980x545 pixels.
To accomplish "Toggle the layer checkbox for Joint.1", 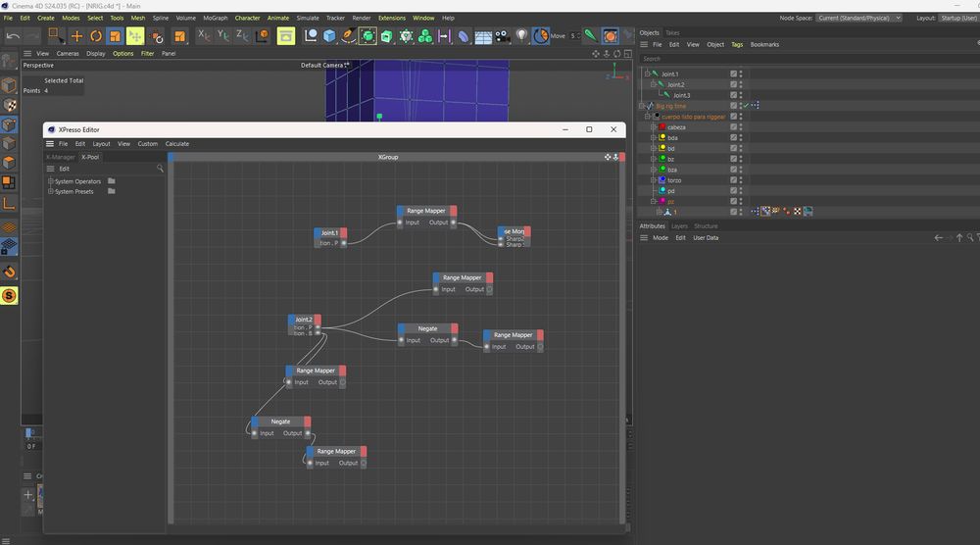I will pyautogui.click(x=734, y=74).
